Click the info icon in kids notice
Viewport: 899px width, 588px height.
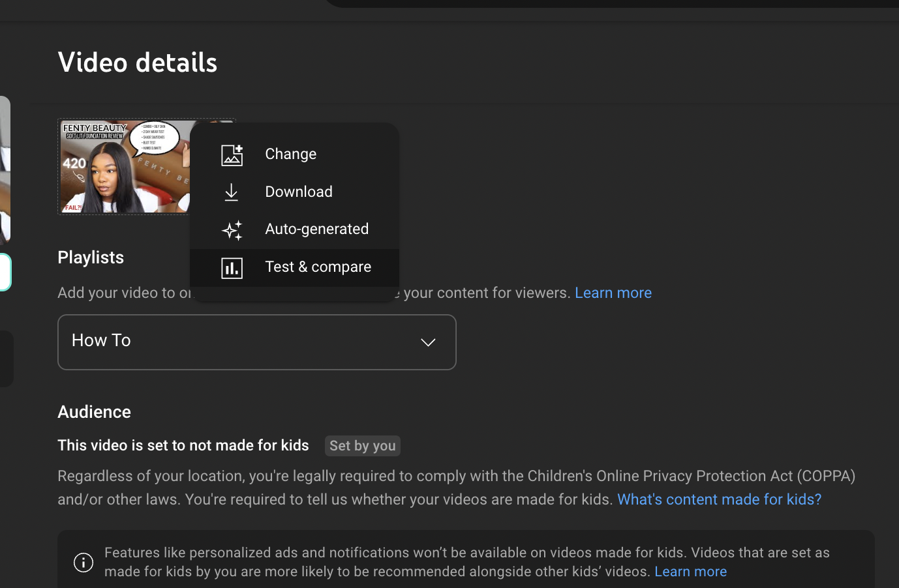pos(84,562)
